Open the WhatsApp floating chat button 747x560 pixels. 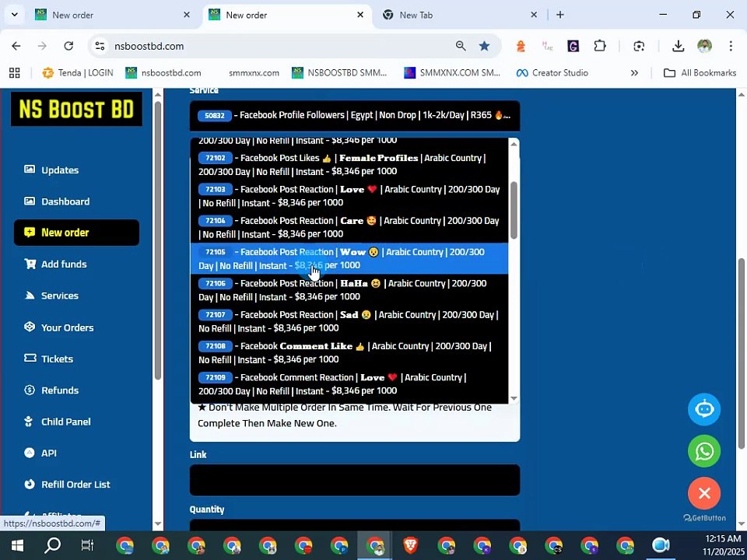click(x=704, y=451)
